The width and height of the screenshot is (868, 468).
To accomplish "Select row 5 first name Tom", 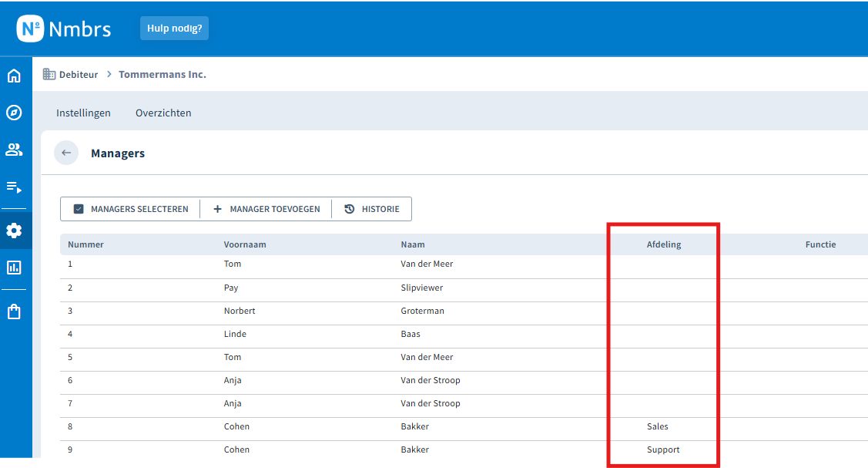I will tap(233, 357).
